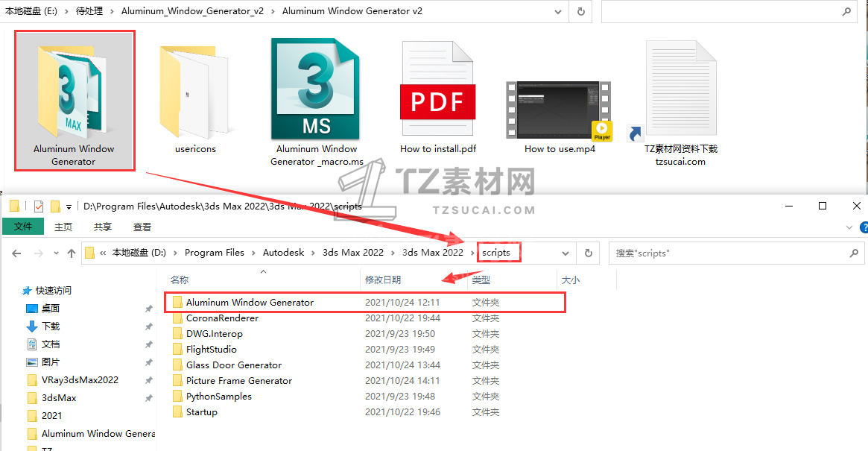Click new folder icon in quick access toolbar
The height and width of the screenshot is (451, 868).
55,206
